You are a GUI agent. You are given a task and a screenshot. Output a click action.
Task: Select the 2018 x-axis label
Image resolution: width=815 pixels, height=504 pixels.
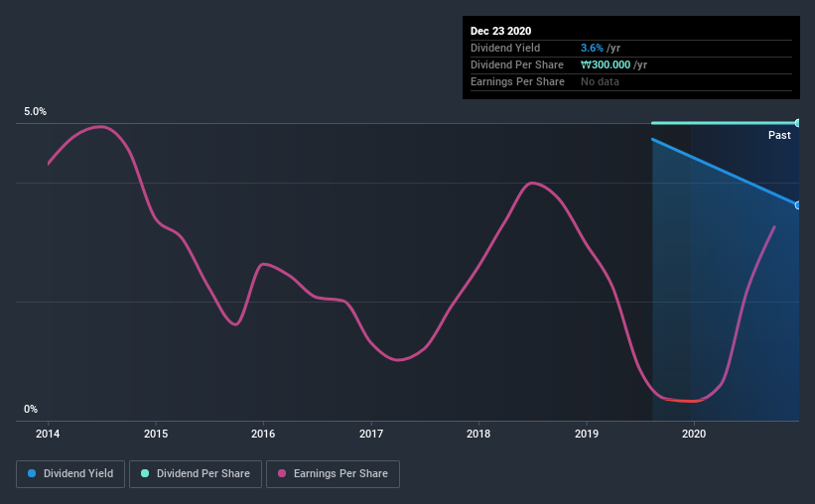(478, 434)
